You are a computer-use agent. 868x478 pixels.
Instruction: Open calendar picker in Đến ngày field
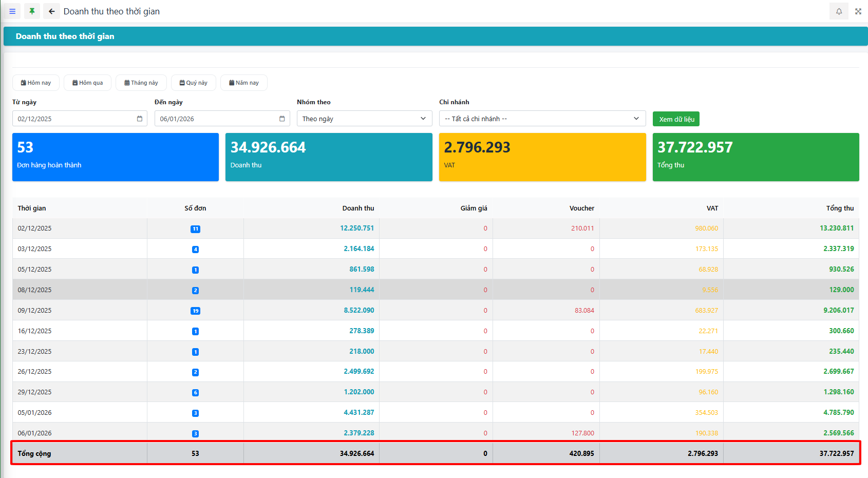[x=282, y=119]
